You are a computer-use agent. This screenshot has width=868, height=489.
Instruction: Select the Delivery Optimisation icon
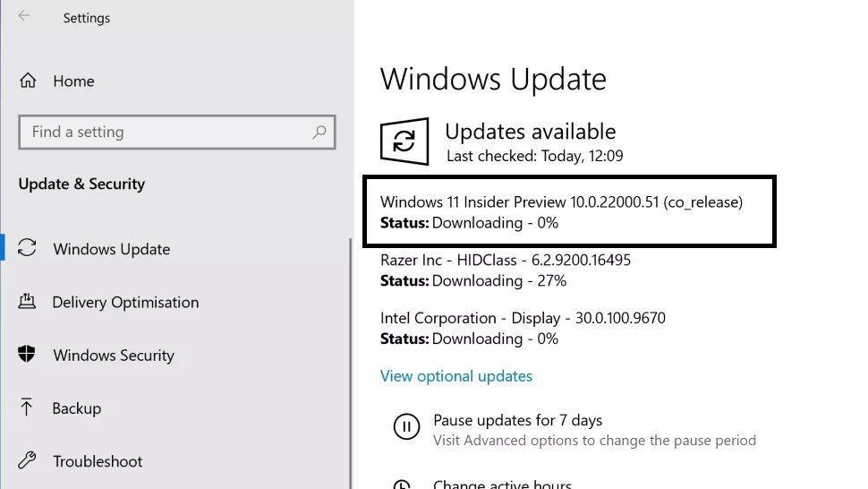click(x=27, y=301)
